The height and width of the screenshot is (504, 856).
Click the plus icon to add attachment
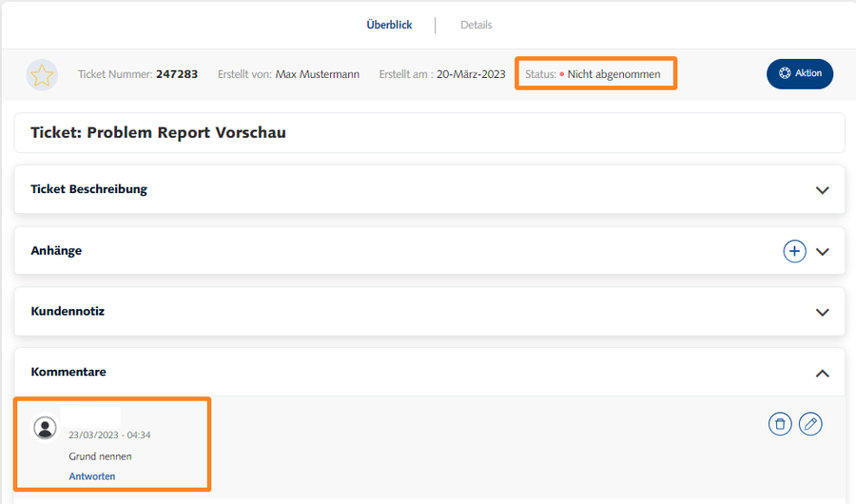pos(794,251)
